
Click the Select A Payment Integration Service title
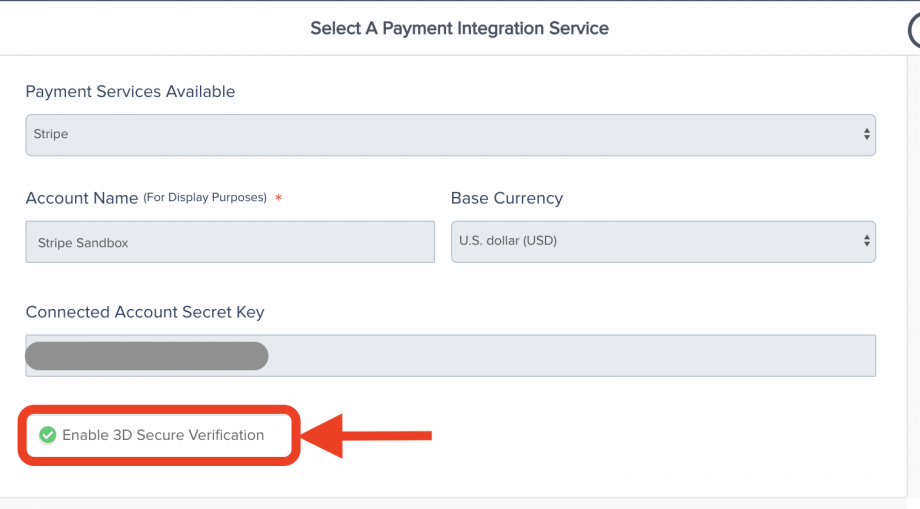click(459, 28)
